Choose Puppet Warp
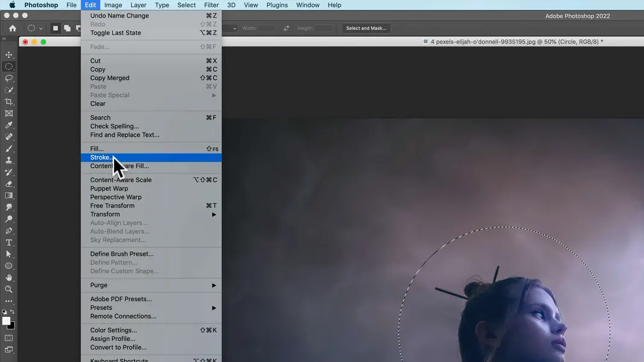Viewport: 644px width, 362px height. [152, 189]
